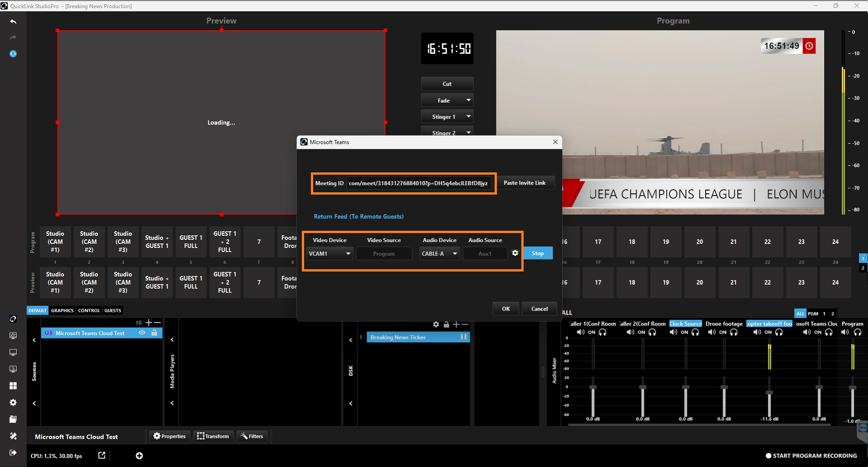The image size is (868, 467).
Task: Click the blue headset icon in sidebar
Action: 13,54
